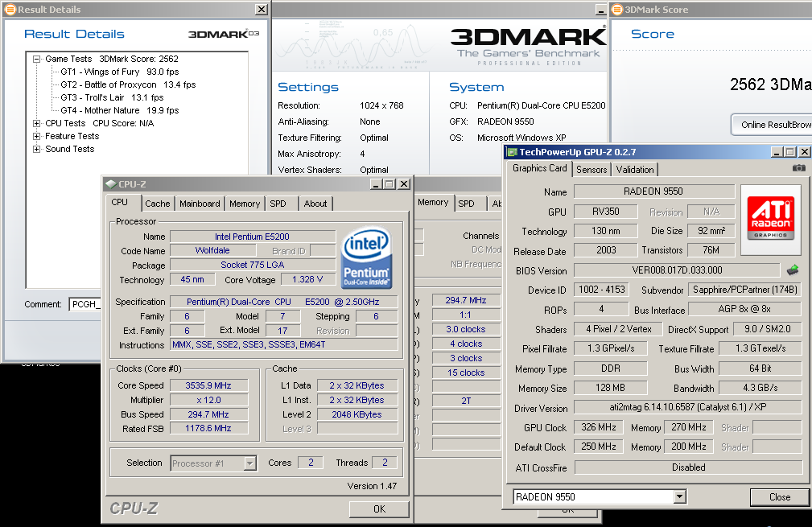Collapse the Game Tests tree node
Viewport: 812px width, 527px height.
click(x=36, y=59)
